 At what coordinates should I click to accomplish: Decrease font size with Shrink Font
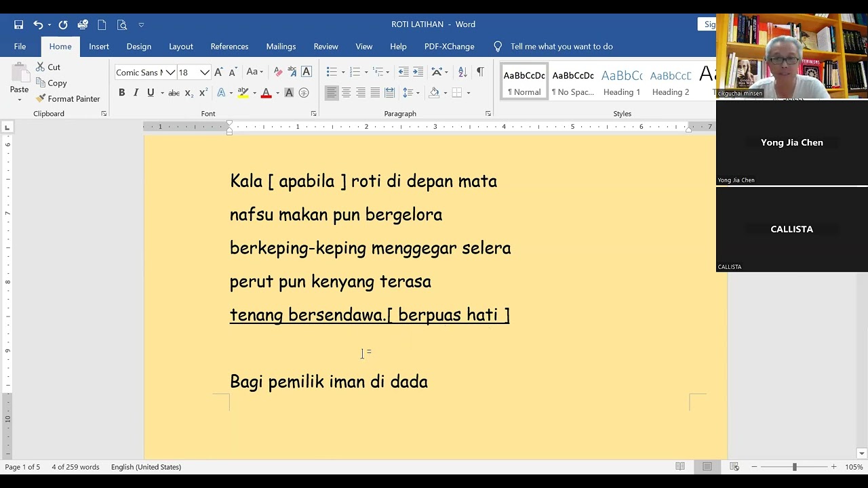pos(233,72)
